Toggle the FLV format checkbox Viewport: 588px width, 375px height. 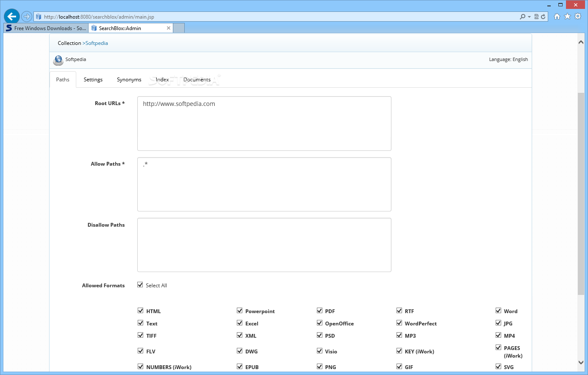141,351
